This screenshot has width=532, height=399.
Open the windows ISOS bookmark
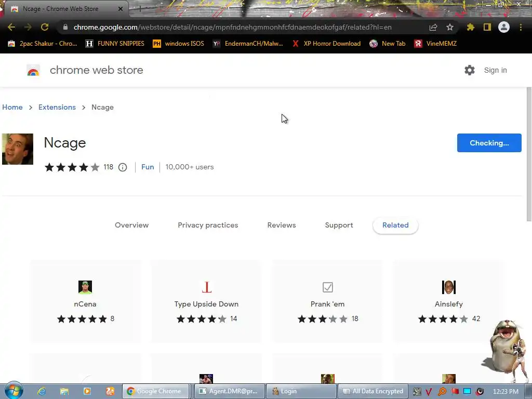pos(179,44)
